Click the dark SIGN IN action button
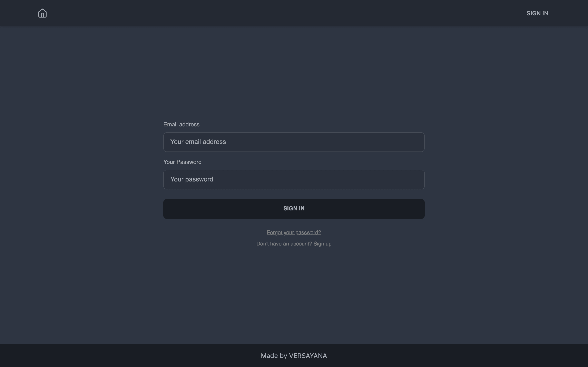This screenshot has width=588, height=367. (294, 209)
